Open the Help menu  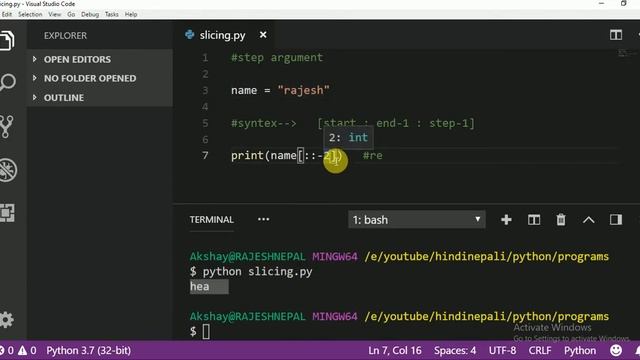pos(131,14)
